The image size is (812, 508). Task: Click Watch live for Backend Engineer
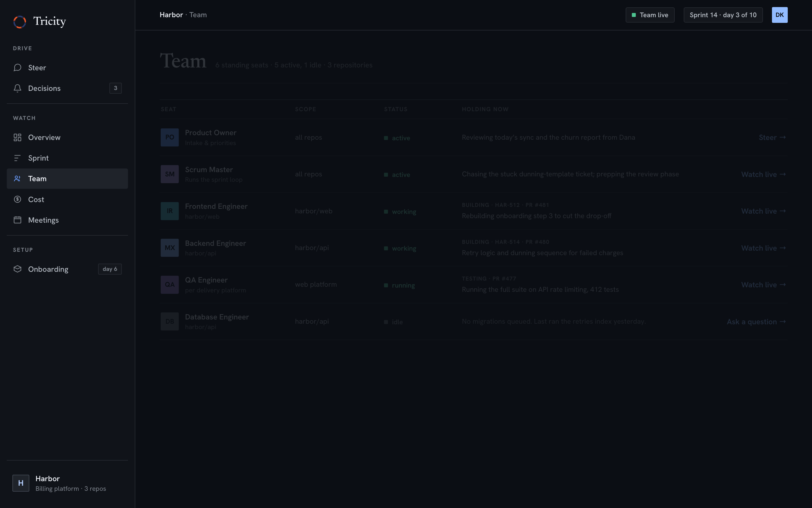[x=763, y=248]
